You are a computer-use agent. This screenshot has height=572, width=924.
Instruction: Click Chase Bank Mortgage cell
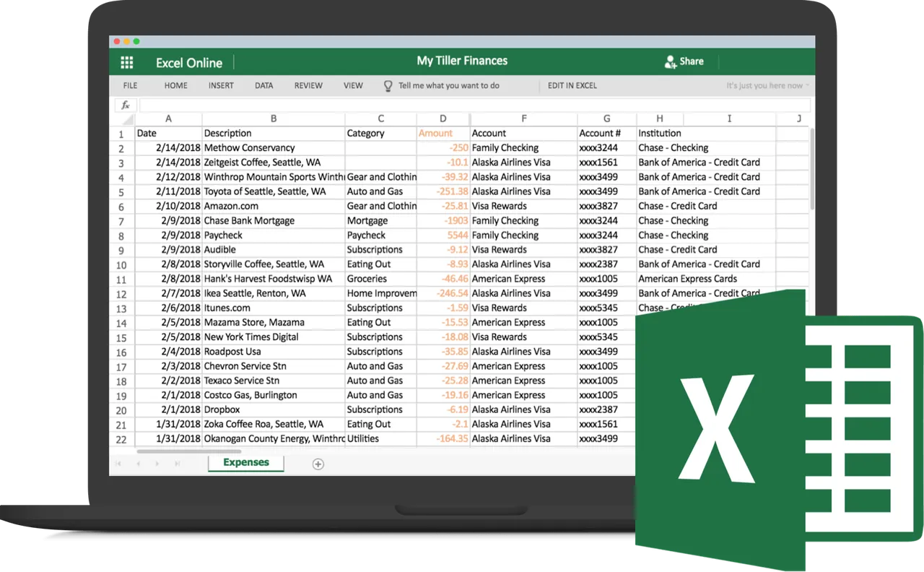point(274,220)
